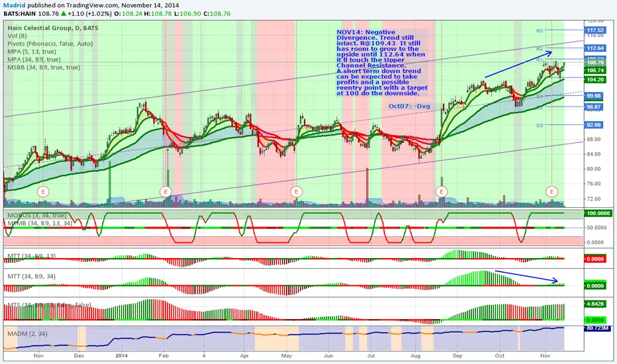Click the 2014 label on time axis
The width and height of the screenshot is (617, 364).
point(122,356)
